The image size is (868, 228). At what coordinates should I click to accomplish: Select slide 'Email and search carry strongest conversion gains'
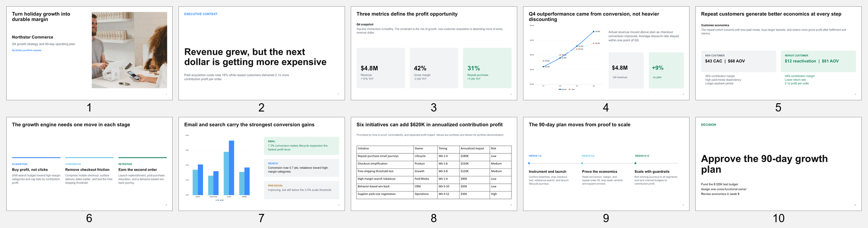click(x=262, y=164)
